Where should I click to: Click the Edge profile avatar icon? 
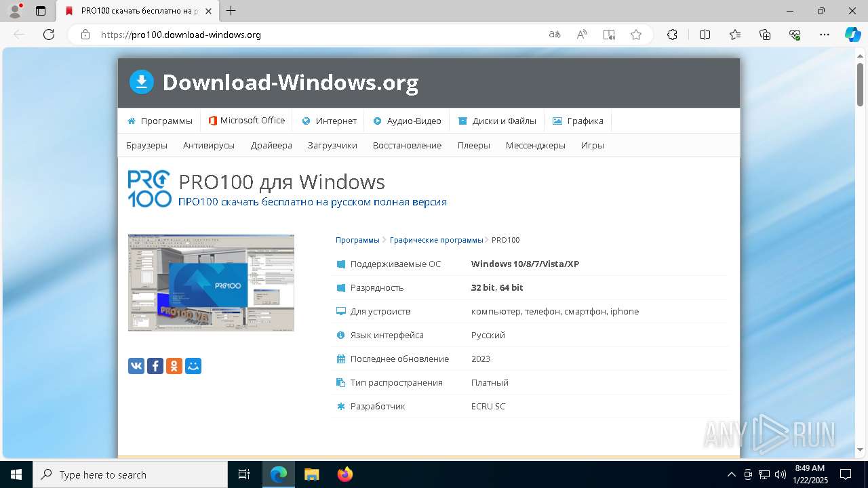[x=15, y=11]
